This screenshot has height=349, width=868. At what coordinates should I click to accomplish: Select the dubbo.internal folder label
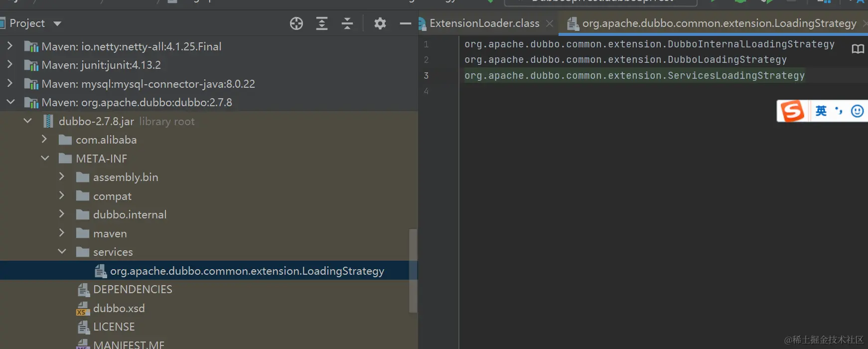coord(130,214)
